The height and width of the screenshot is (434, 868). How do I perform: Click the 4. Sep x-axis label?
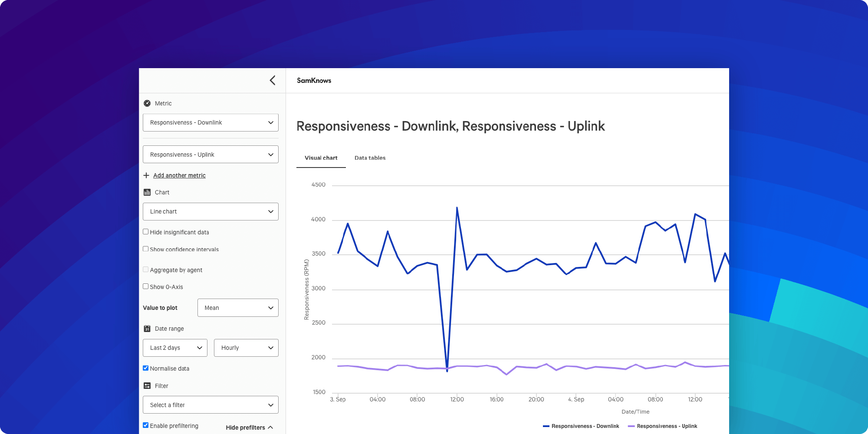click(x=576, y=399)
